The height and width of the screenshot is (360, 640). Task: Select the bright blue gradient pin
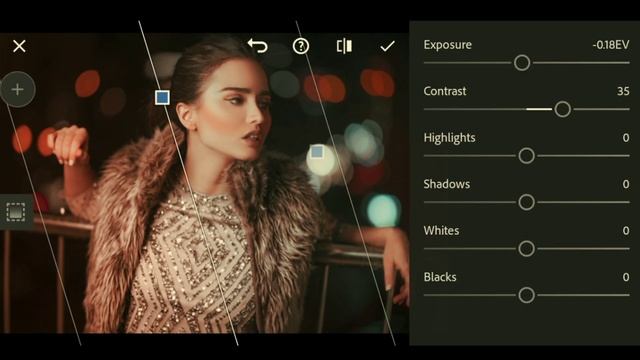coord(162,98)
